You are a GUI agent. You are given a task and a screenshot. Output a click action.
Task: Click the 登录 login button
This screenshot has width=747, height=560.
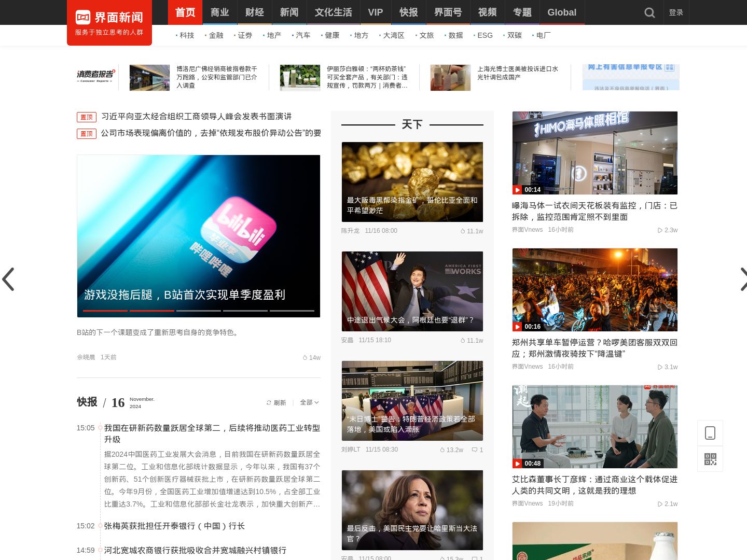676,12
